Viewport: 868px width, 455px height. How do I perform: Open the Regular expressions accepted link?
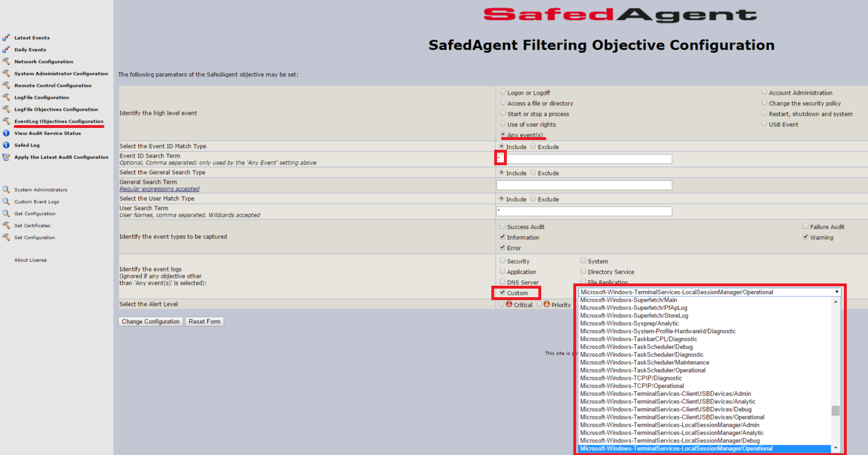[159, 189]
